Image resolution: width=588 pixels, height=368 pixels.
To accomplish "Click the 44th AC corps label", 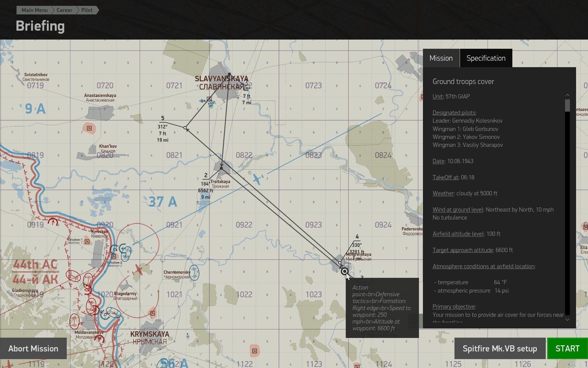I will tap(35, 264).
